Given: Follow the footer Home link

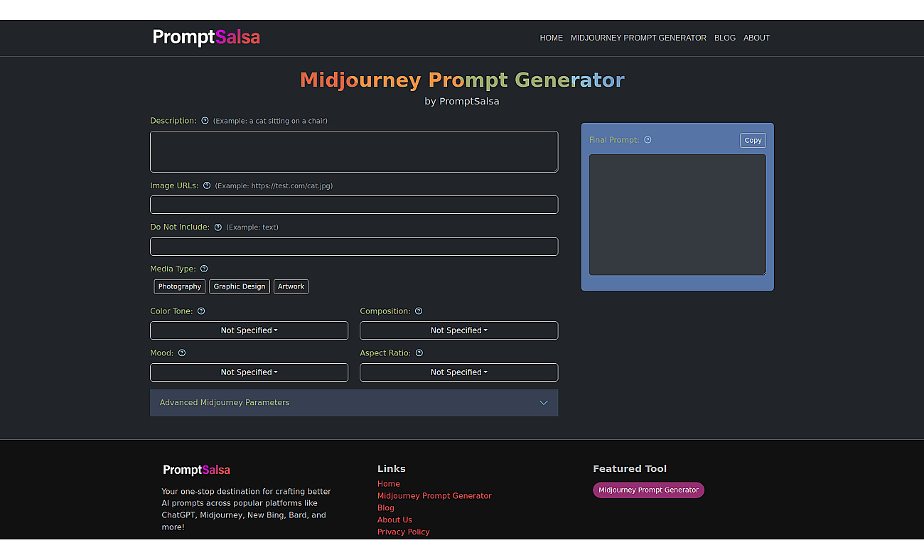Looking at the screenshot, I should 389,484.
